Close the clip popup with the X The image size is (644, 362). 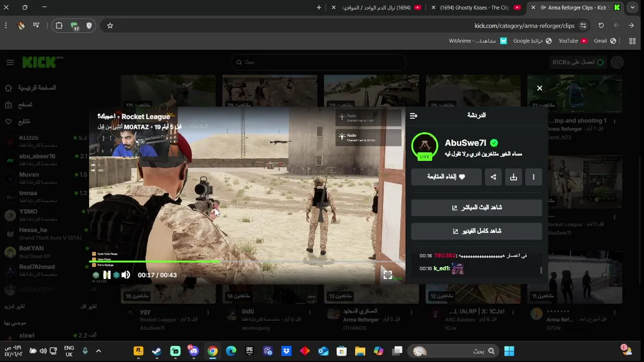(x=539, y=88)
